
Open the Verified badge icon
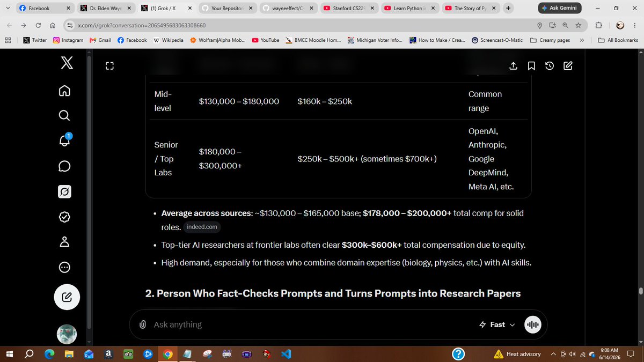(64, 217)
